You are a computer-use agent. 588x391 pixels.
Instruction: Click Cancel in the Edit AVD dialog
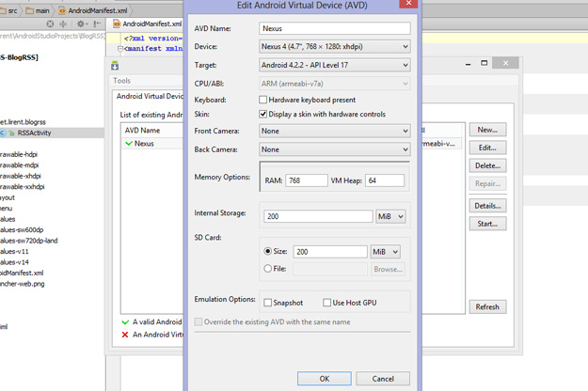[x=383, y=379]
